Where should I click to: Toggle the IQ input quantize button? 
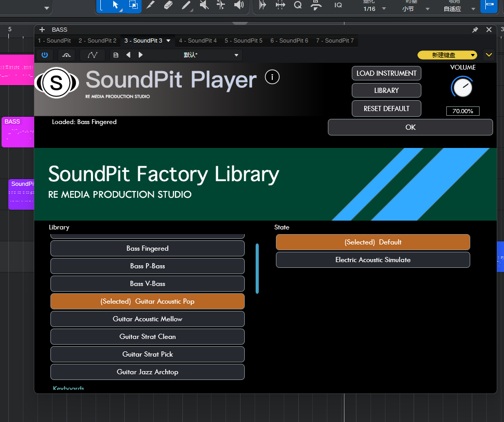coord(338,5)
